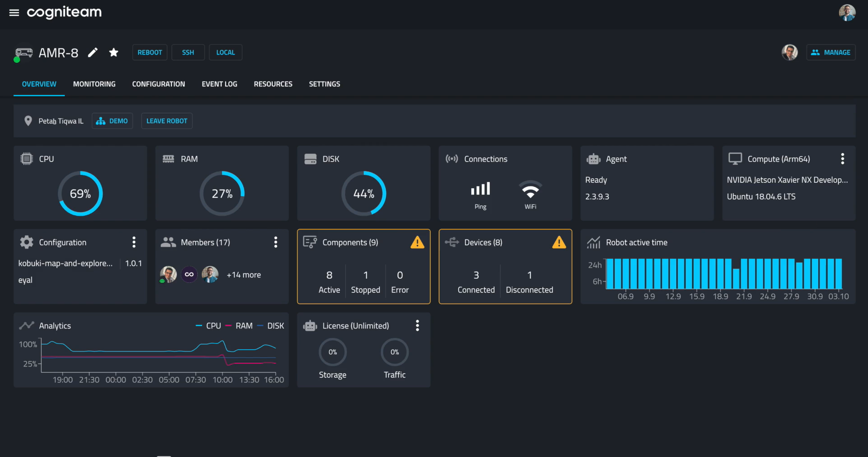Click the Robot active time chart icon

coord(593,243)
